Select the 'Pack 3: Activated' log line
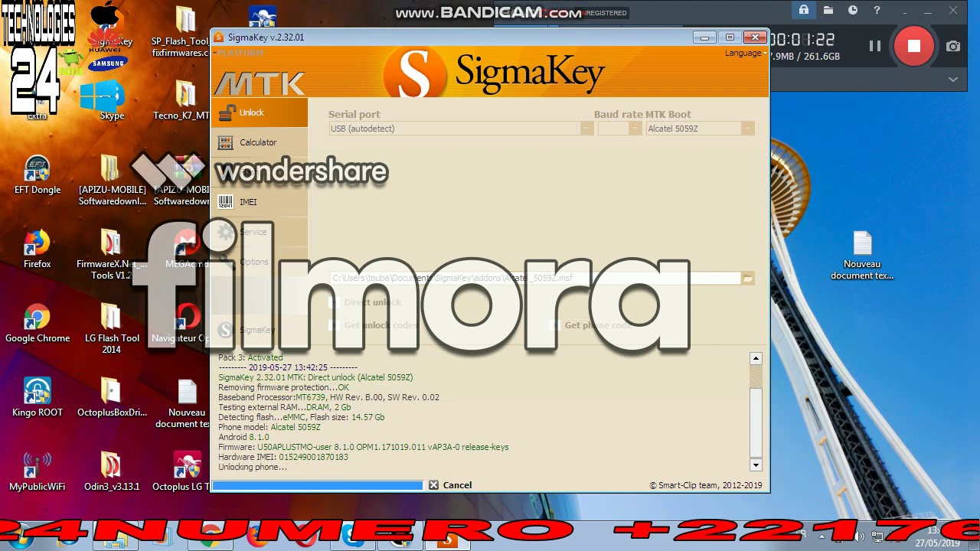Screen dimensions: 980x551 250,357
